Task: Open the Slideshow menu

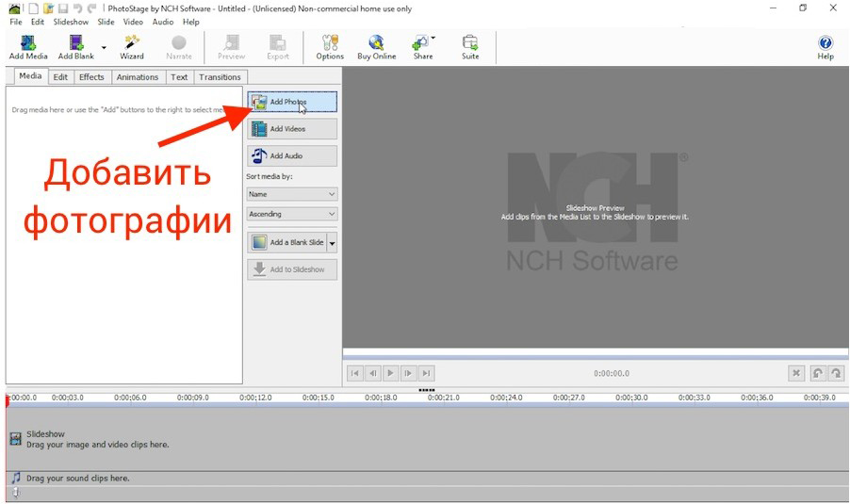Action: 71,22
